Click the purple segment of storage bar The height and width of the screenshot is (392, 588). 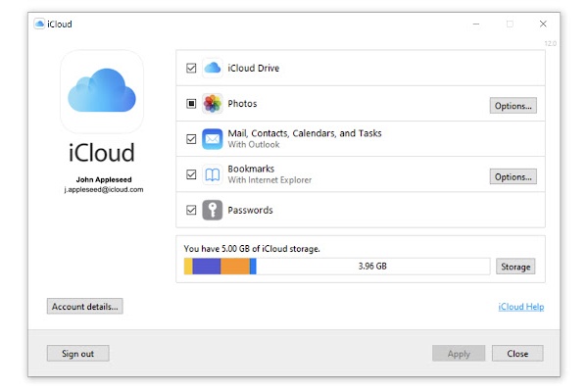point(206,267)
